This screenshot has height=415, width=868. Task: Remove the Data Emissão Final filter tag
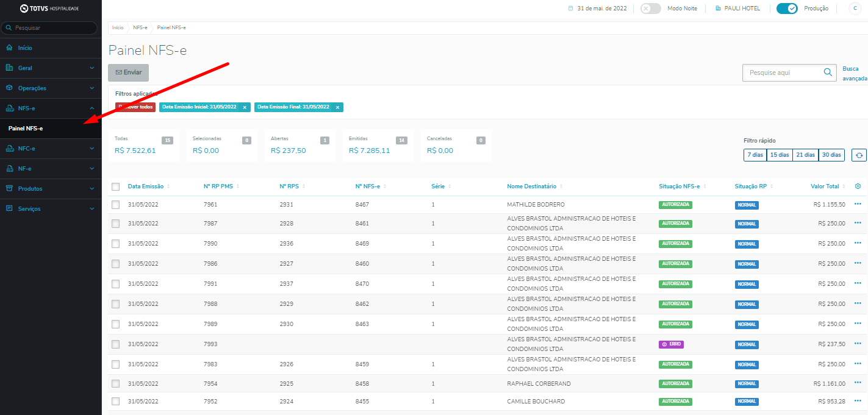tap(337, 107)
